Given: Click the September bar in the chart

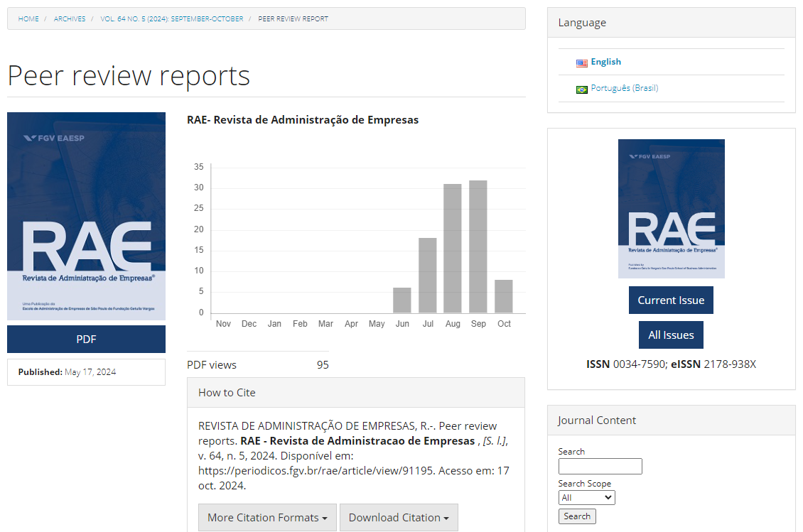Looking at the screenshot, I should point(478,246).
